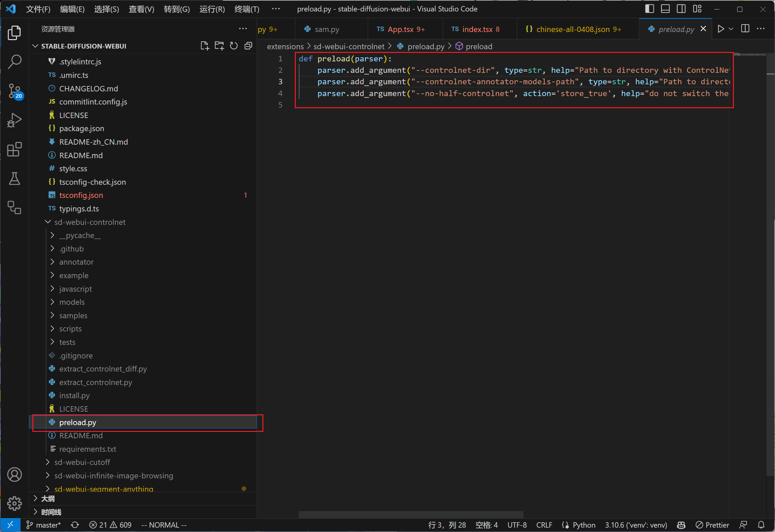This screenshot has width=775, height=532.
Task: Open the Extensions view
Action: 15,149
